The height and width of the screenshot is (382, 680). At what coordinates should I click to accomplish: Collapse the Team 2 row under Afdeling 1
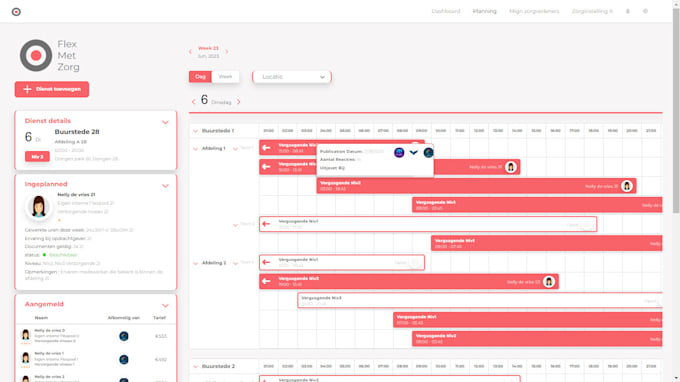235,225
